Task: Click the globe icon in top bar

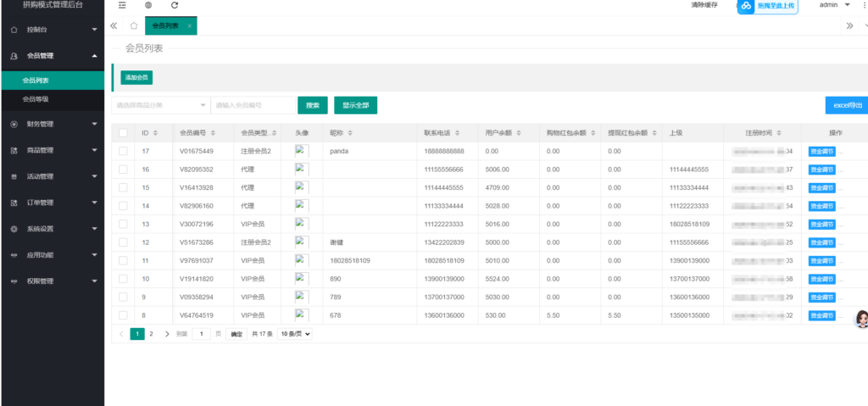Action: (148, 5)
